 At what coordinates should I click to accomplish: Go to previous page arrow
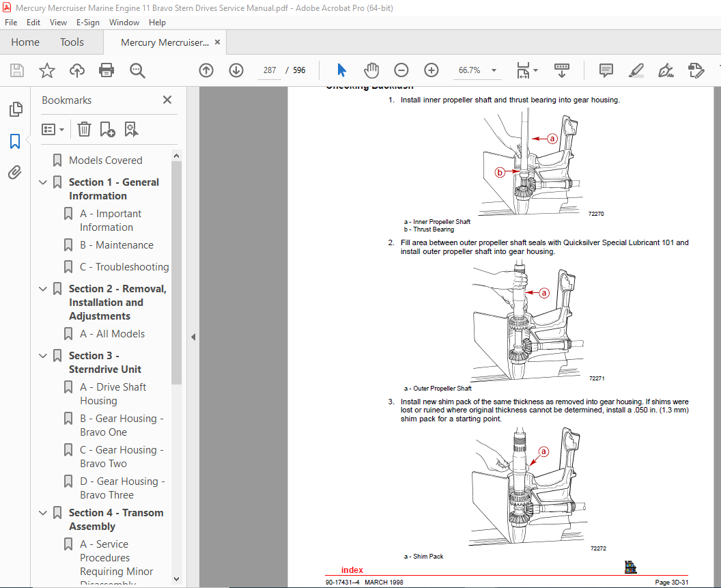click(x=206, y=70)
